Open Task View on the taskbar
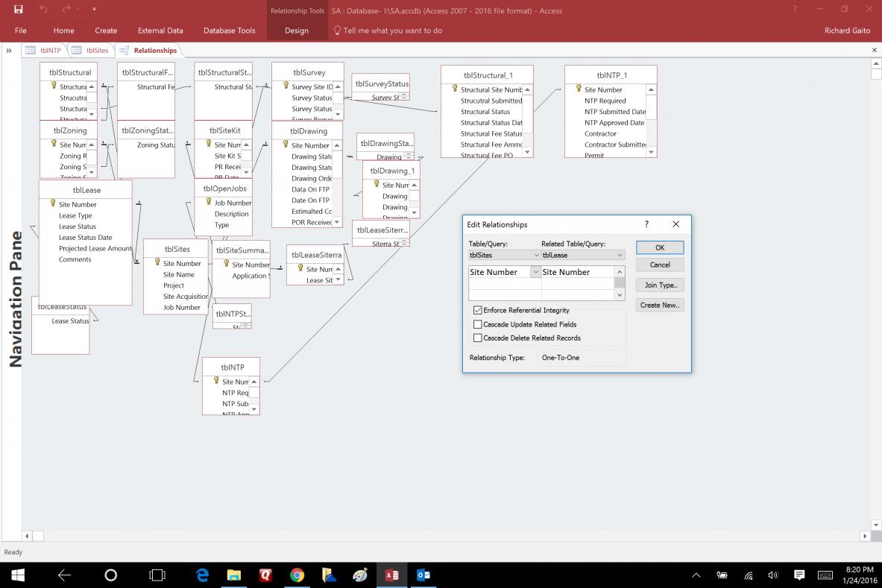The image size is (882, 588). coord(157,575)
